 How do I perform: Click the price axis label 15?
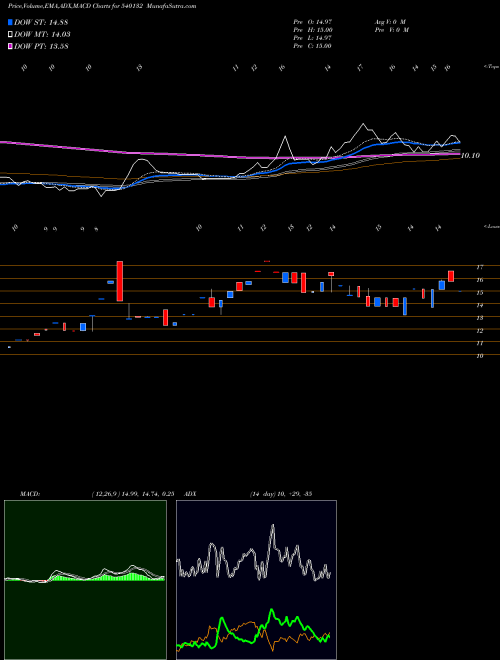479,293
